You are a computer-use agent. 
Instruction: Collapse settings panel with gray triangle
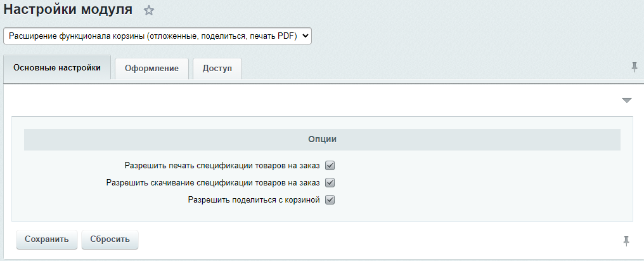pyautogui.click(x=627, y=100)
